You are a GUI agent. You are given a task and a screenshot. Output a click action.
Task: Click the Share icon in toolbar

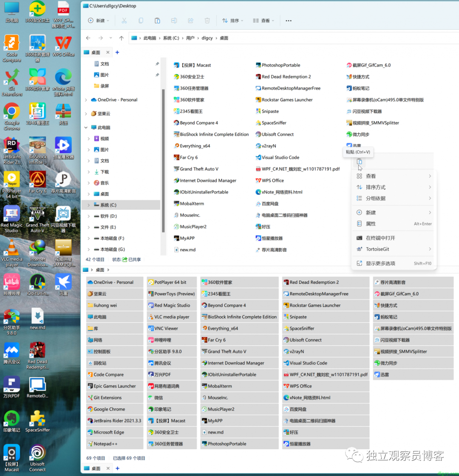(190, 21)
